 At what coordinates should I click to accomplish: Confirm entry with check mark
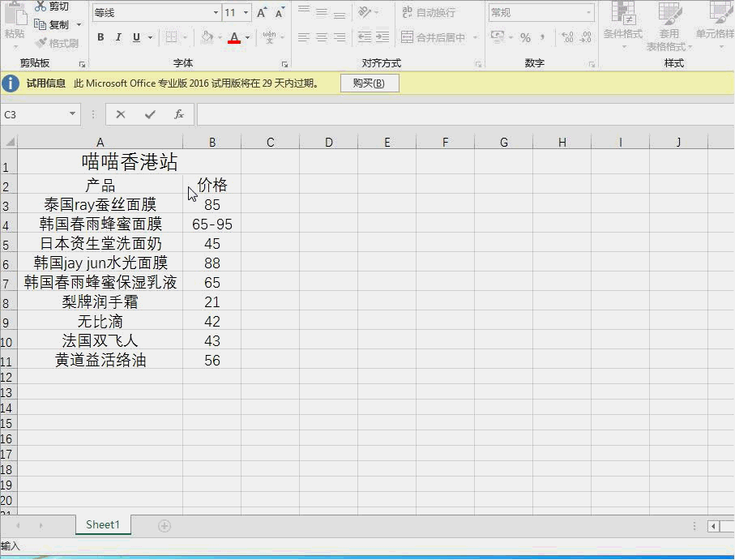150,114
